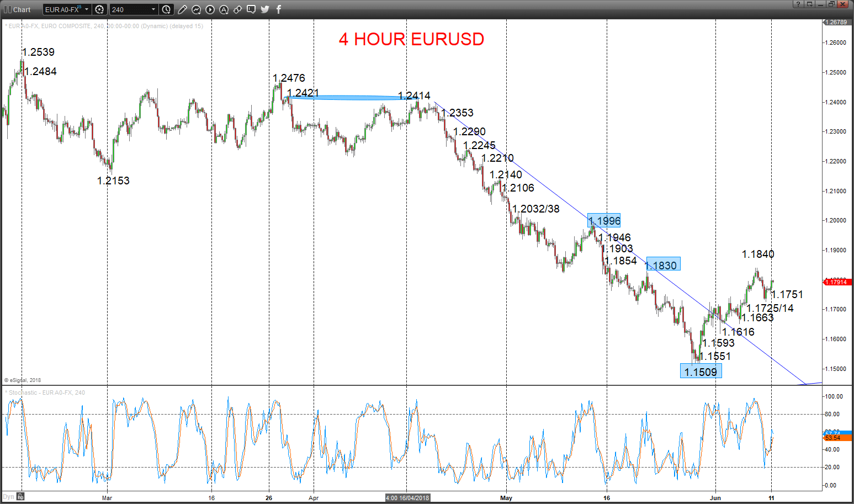Click the 1.2414 price annotation
854x504 pixels.
coord(414,96)
